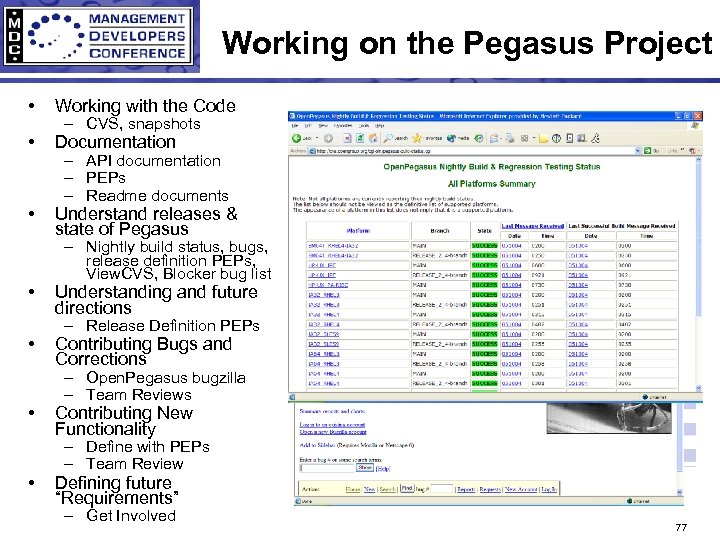
Task: Click the Print toolbar icon
Action: coord(510,138)
